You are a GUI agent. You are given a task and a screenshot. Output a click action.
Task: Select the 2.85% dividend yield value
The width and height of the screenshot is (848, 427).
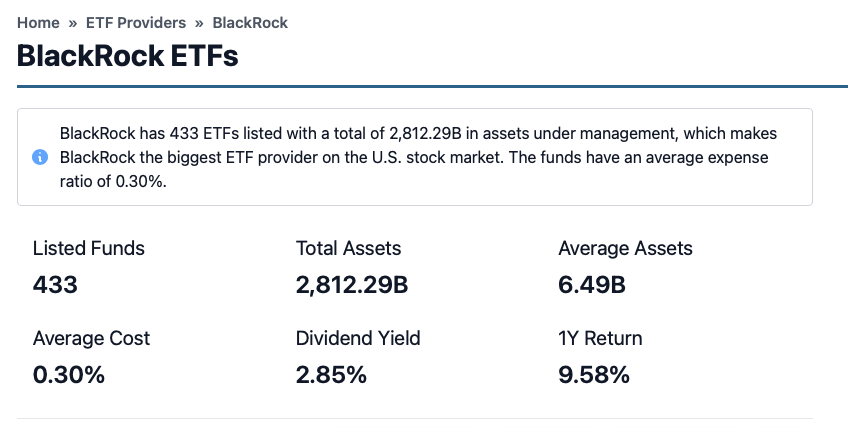(331, 375)
